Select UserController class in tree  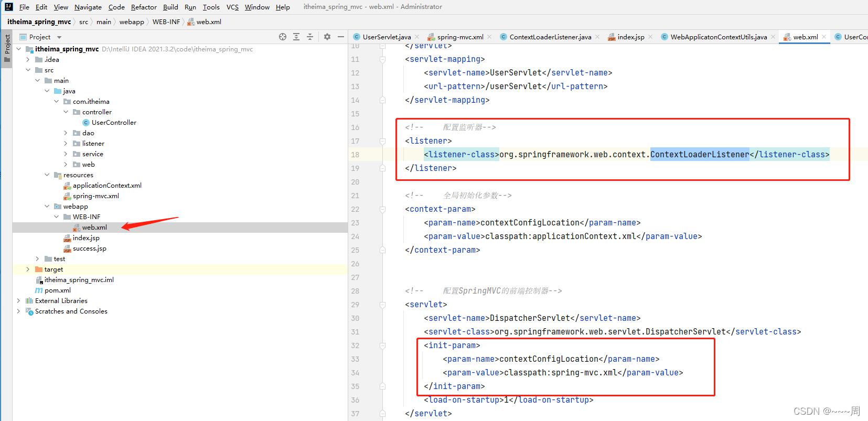114,122
